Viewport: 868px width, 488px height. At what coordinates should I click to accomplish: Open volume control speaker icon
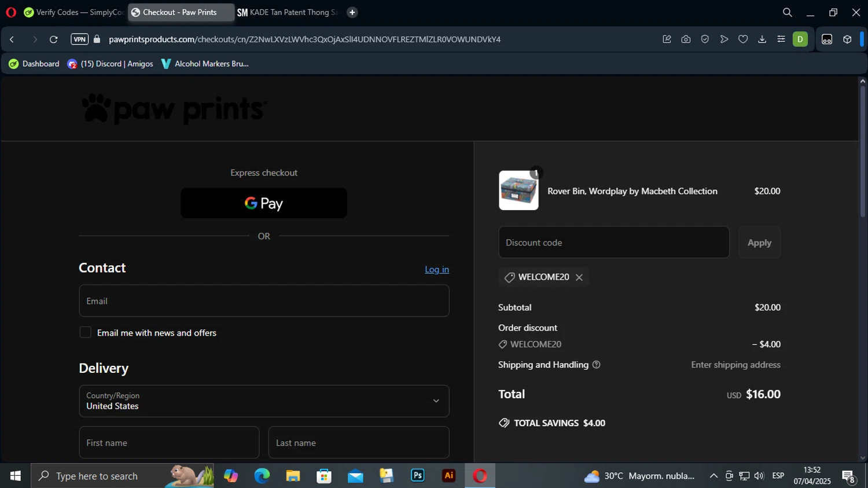(x=759, y=476)
